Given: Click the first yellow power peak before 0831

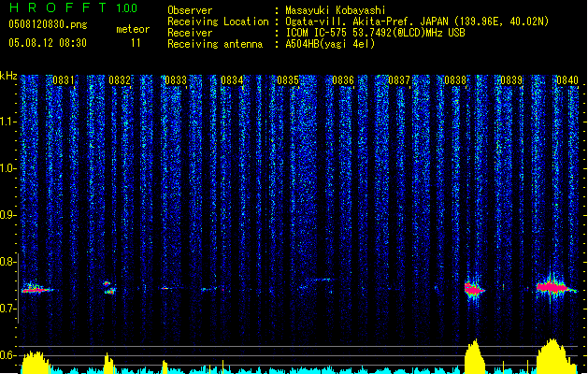Looking at the screenshot, I should 35,363.
